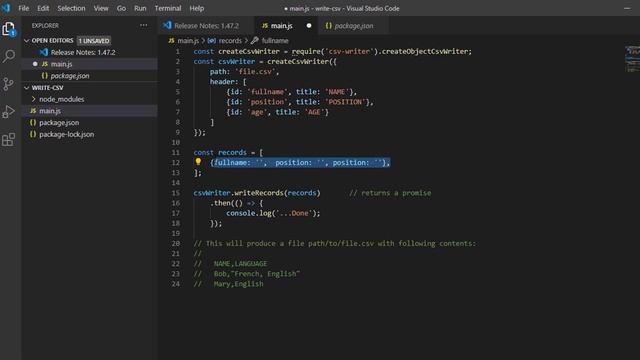Click the 'POSITION' title string on line 6
This screenshot has width=640, height=360.
pyautogui.click(x=345, y=102)
